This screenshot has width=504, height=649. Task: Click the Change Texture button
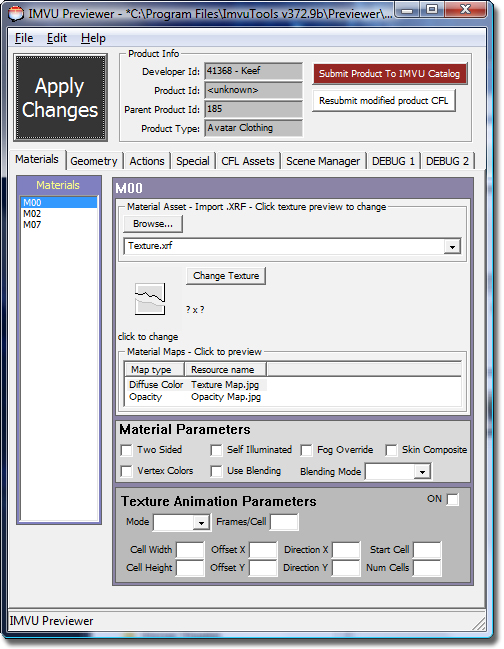226,276
